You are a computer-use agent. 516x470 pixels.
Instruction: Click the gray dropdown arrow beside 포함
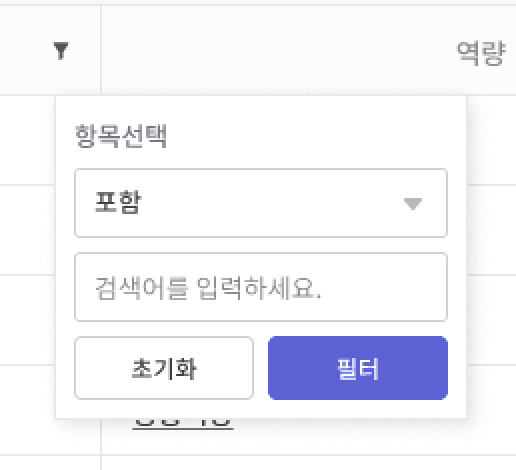413,203
